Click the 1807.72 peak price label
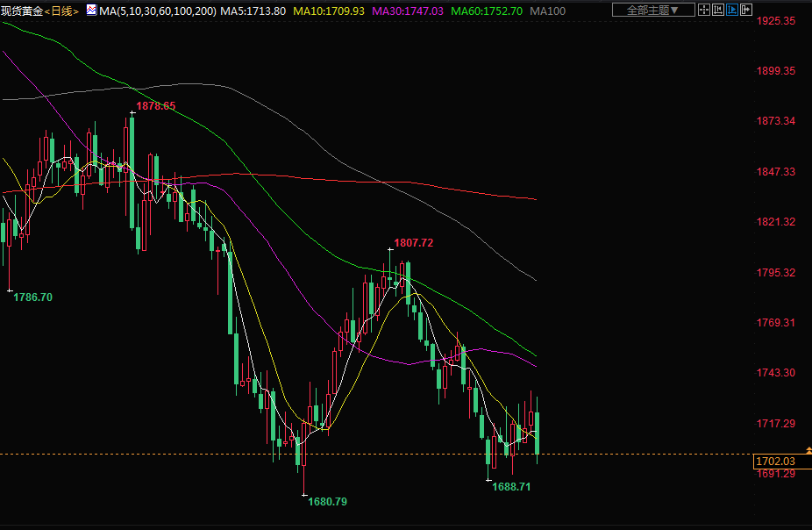The image size is (812, 530). (x=414, y=242)
